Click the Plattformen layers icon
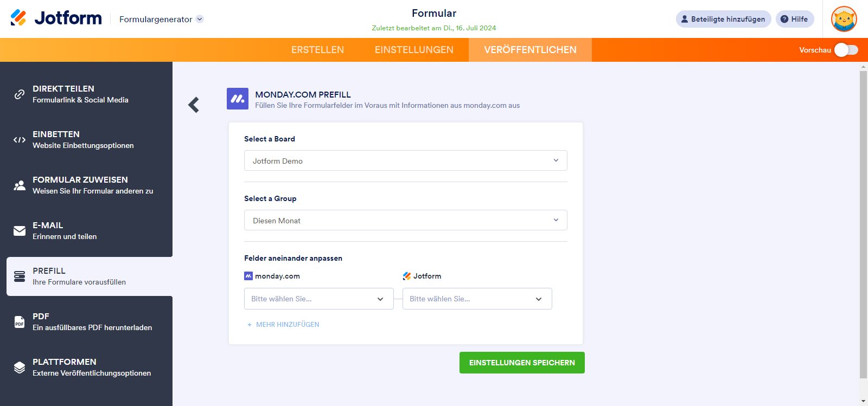Viewport: 868px width, 406px height. click(x=20, y=368)
